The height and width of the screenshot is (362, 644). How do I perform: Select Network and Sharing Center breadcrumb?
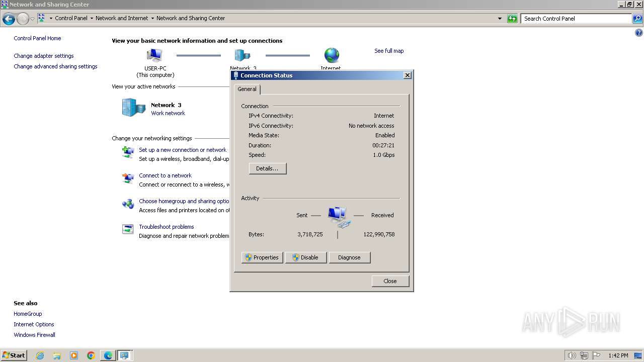(x=191, y=18)
